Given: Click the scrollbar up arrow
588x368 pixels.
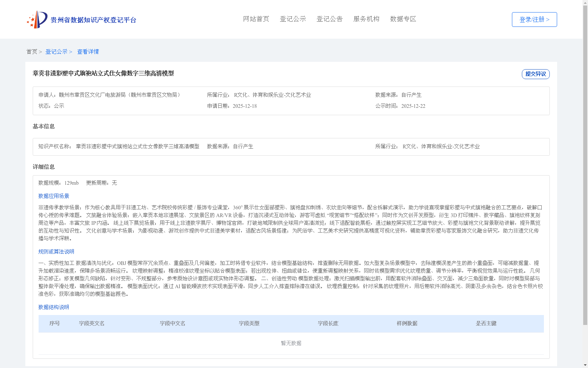Looking at the screenshot, I should click(x=585, y=3).
